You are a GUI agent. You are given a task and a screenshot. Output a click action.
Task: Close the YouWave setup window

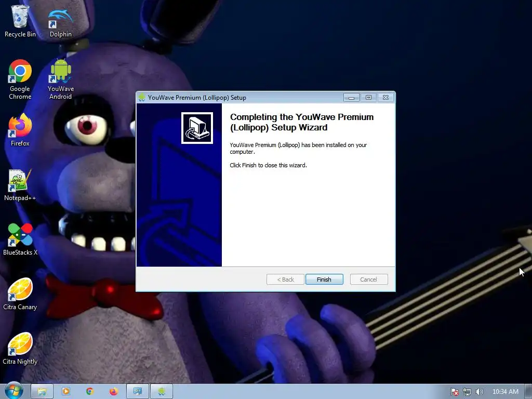(x=385, y=98)
